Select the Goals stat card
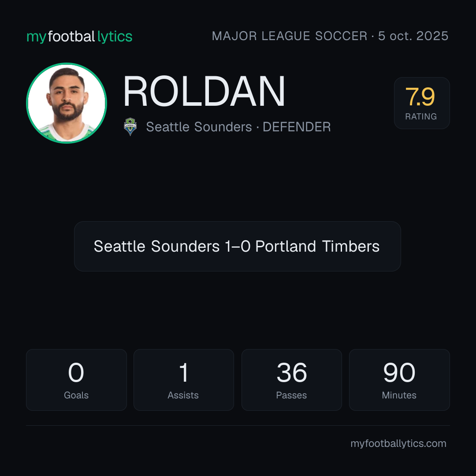This screenshot has height=476, width=476. (76, 380)
